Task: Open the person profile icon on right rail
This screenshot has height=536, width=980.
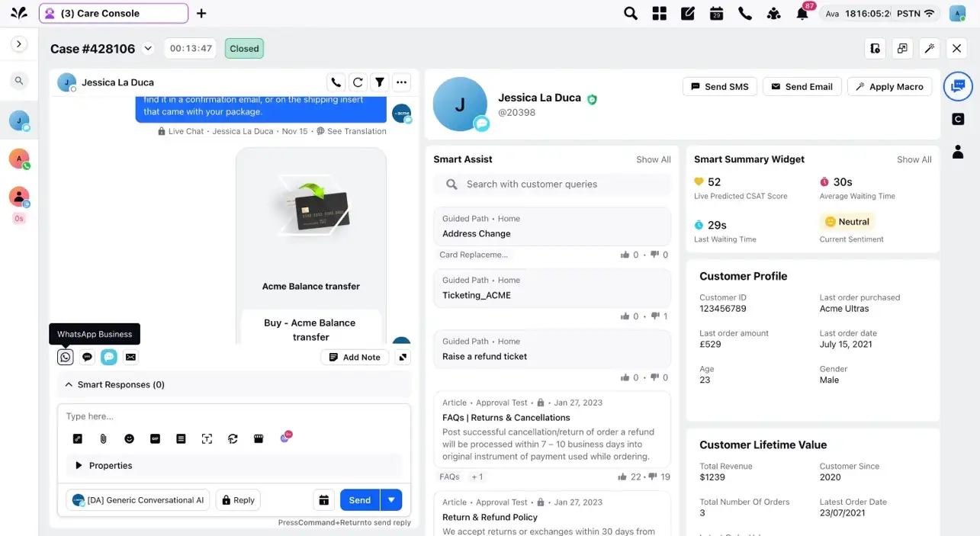Action: [959, 152]
